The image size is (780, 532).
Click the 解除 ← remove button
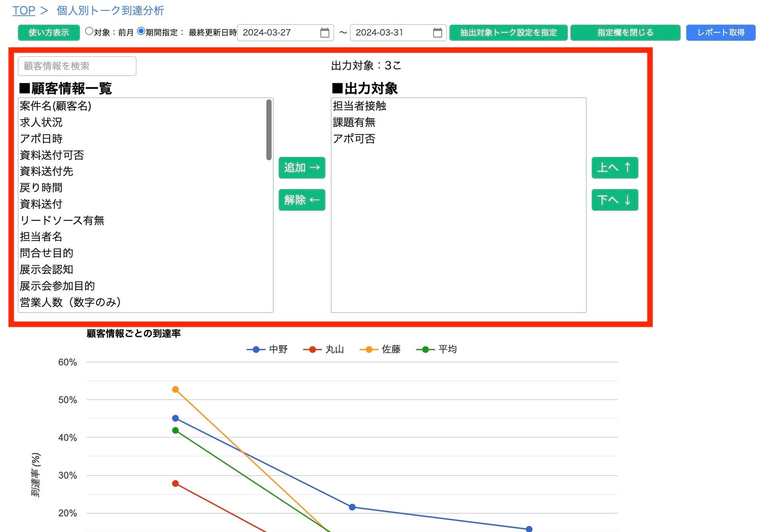pos(302,200)
